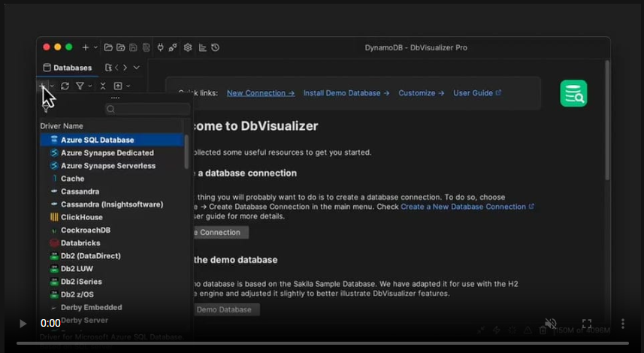Open the New Connection quick link
The height and width of the screenshot is (353, 644).
coord(261,93)
